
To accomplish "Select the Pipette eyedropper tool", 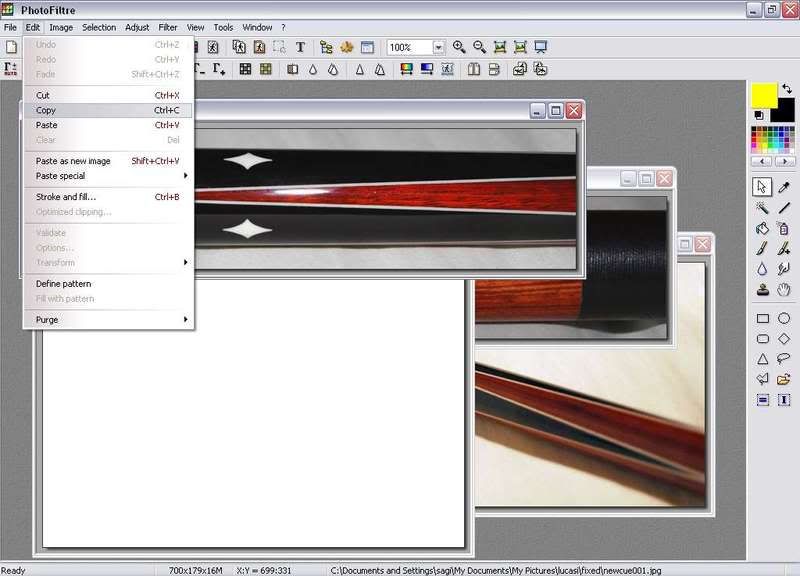I will click(784, 187).
